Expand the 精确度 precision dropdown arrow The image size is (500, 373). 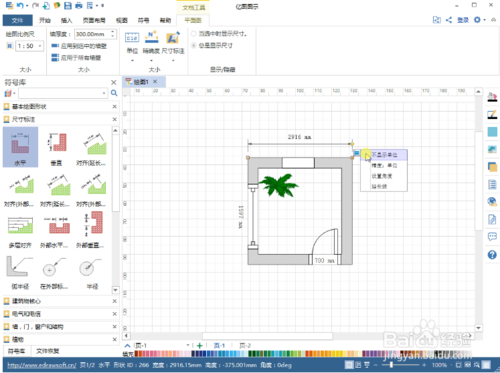click(151, 60)
